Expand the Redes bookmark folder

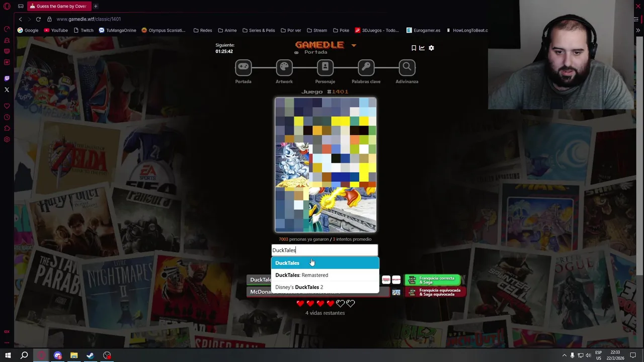point(203,30)
